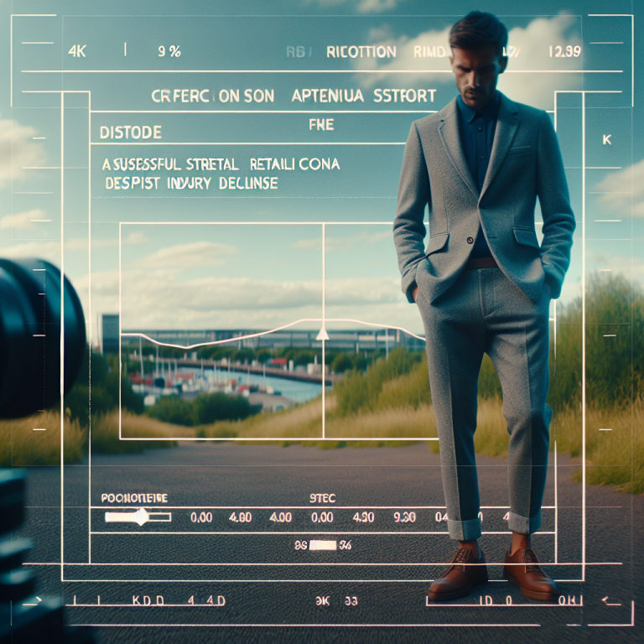Open the RICOTTION setting in top bar
This screenshot has width=644, height=644.
click(x=360, y=52)
